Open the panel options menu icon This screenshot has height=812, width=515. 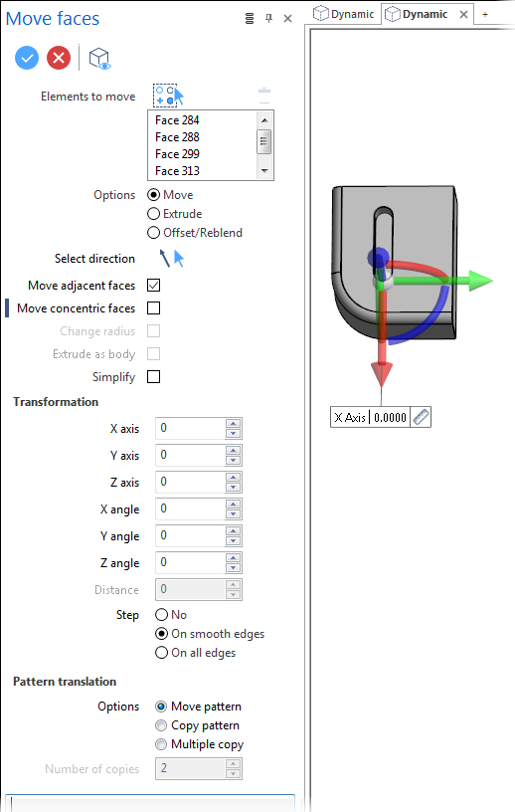pos(250,19)
